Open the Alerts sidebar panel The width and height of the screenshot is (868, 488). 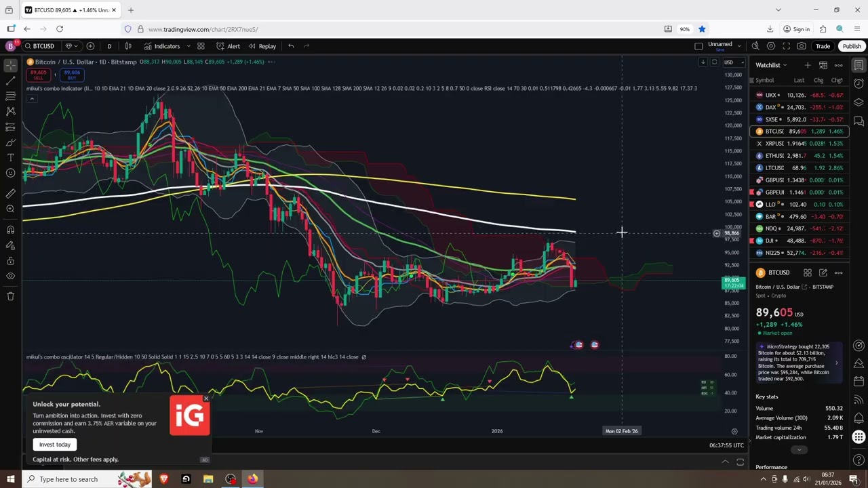(x=859, y=84)
